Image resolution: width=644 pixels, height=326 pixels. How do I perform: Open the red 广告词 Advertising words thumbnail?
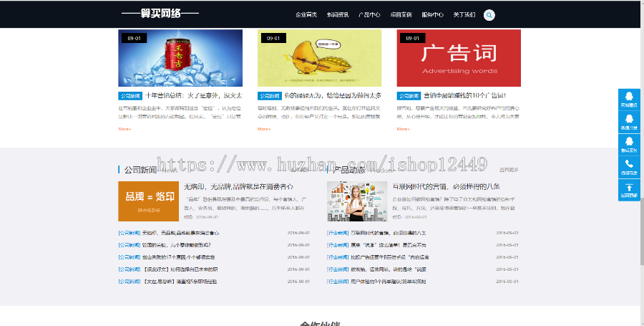459,58
